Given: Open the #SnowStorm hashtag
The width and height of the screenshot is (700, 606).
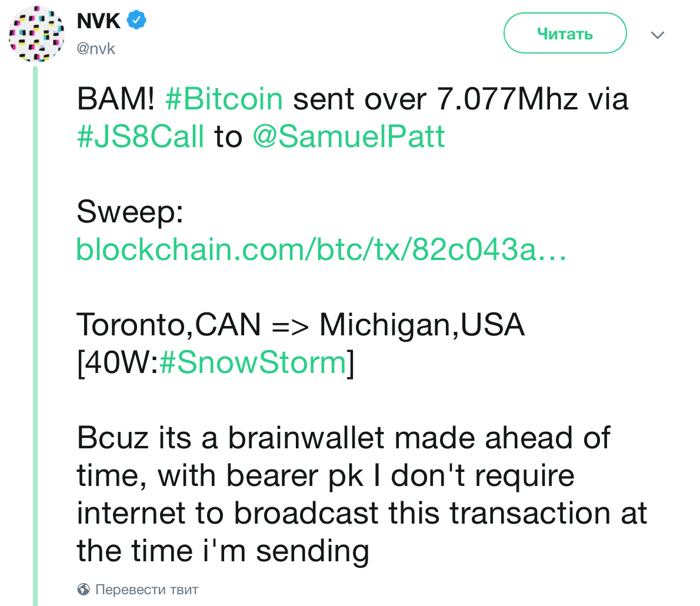Looking at the screenshot, I should click(x=253, y=362).
